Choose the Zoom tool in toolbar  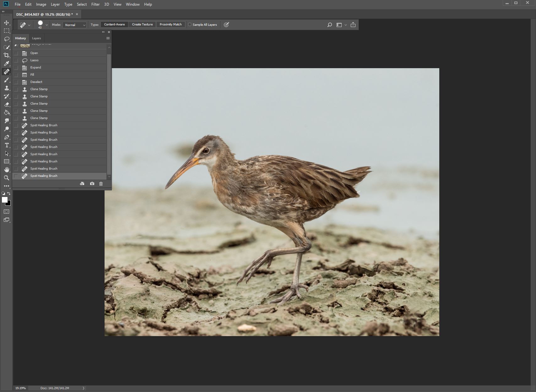tap(6, 178)
